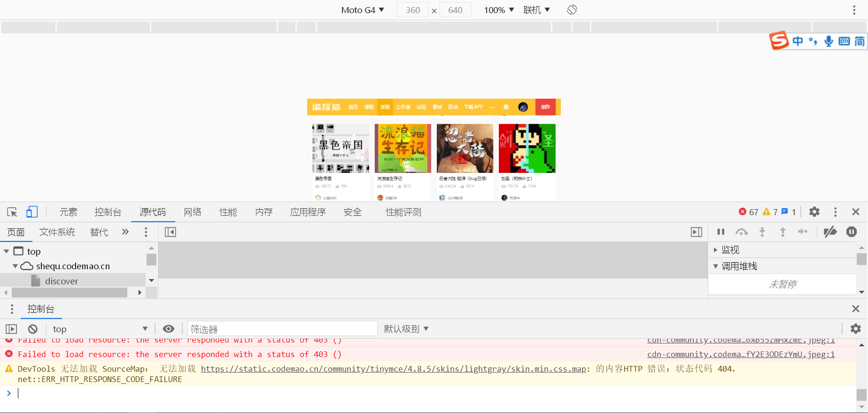The image size is (868, 413).
Task: Show the console sidebar
Action: coord(11,329)
